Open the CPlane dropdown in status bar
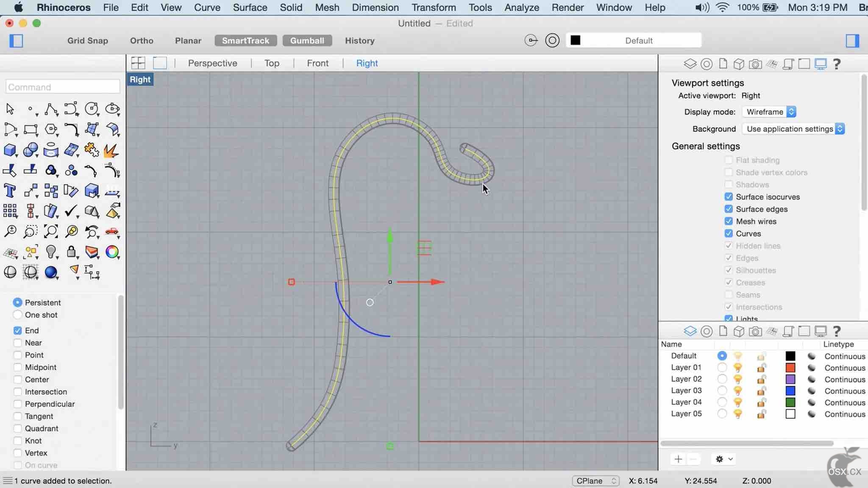The image size is (868, 488). tap(595, 481)
